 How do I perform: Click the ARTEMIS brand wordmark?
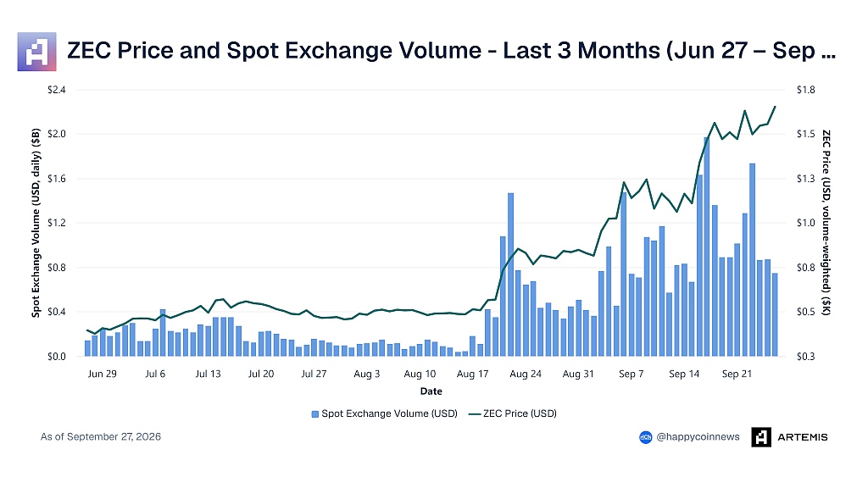802,437
